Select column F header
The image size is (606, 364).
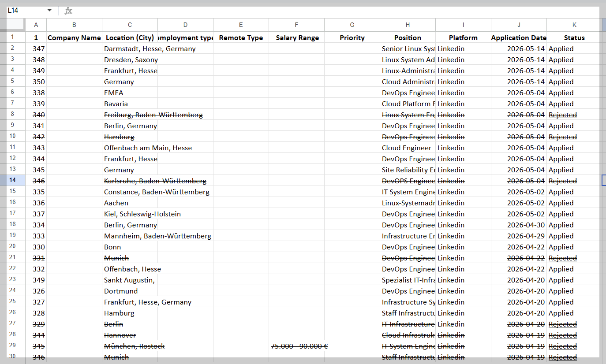(x=296, y=25)
